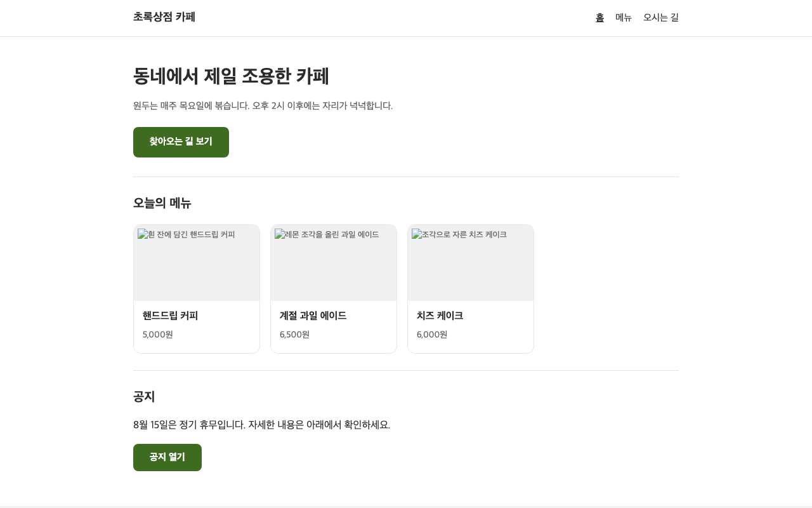This screenshot has height=508, width=812.
Task: Click the 원두는 매주 목요일 description text
Action: 263,105
